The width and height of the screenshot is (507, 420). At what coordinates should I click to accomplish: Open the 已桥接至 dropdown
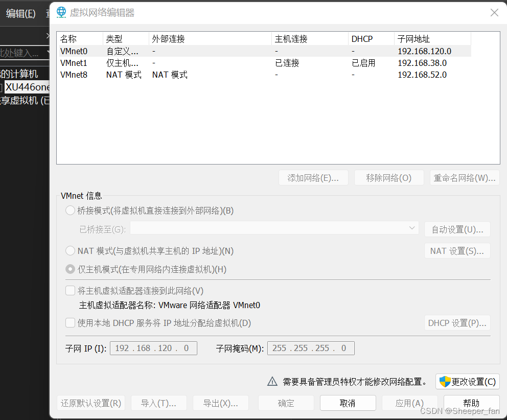pyautogui.click(x=274, y=228)
